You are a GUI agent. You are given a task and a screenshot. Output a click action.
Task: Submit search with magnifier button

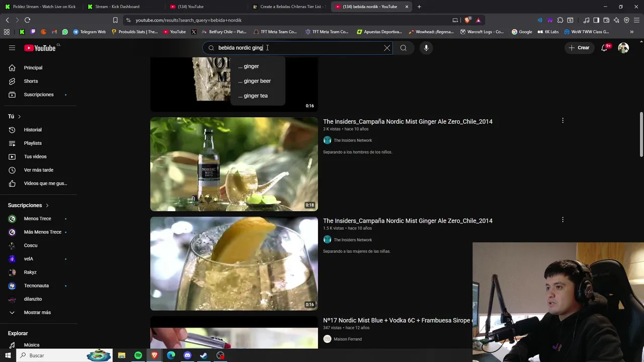tap(404, 48)
